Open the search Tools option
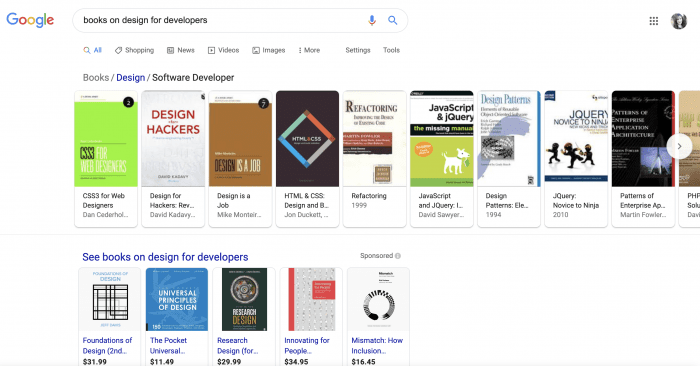 point(391,50)
